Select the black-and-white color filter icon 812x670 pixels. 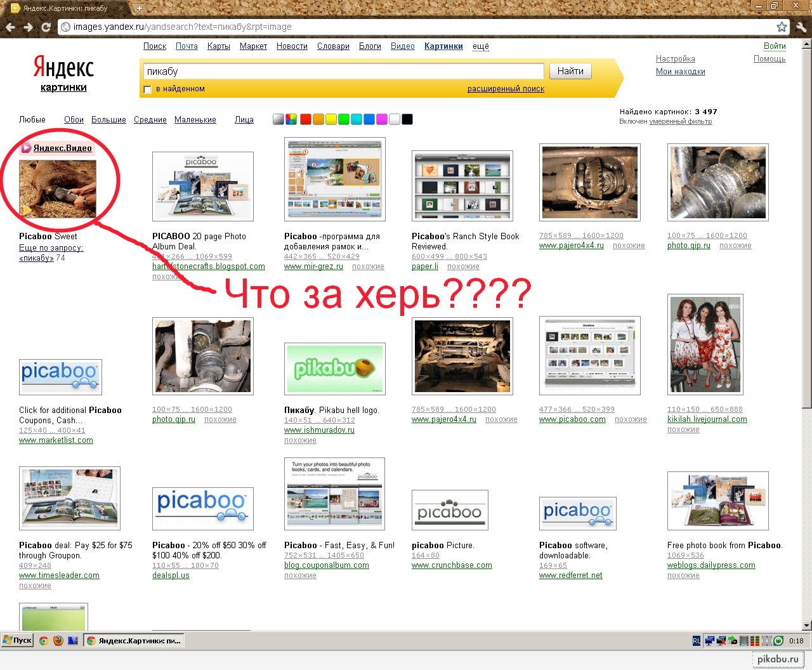click(x=278, y=119)
